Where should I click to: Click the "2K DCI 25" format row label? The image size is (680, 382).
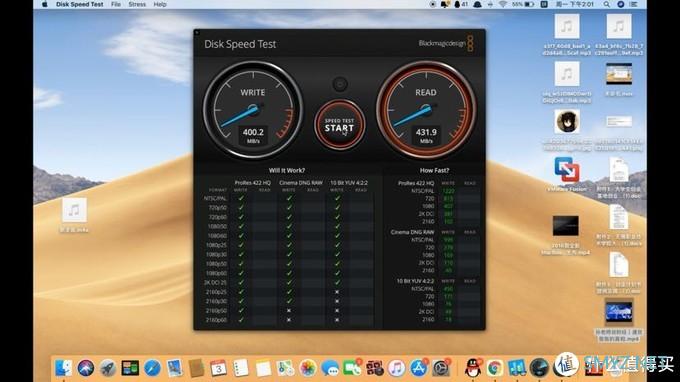click(216, 282)
